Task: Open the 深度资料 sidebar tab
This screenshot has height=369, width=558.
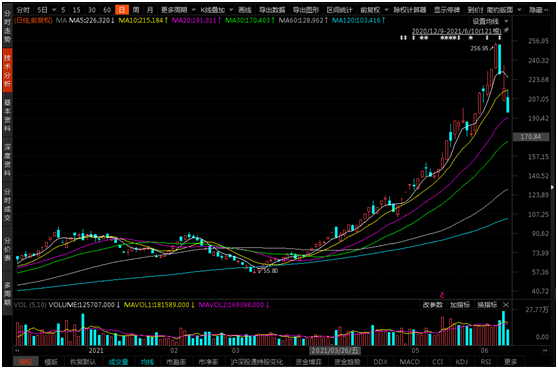Action: (7, 160)
